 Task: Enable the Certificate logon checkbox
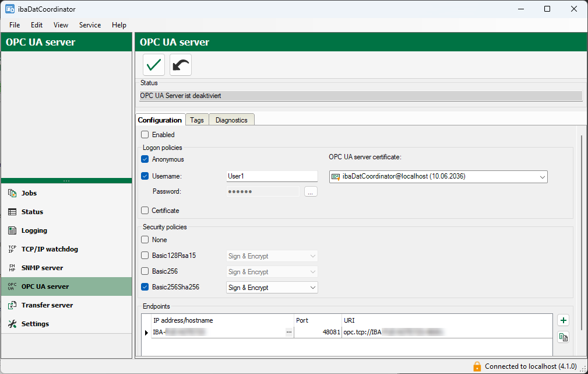point(145,210)
